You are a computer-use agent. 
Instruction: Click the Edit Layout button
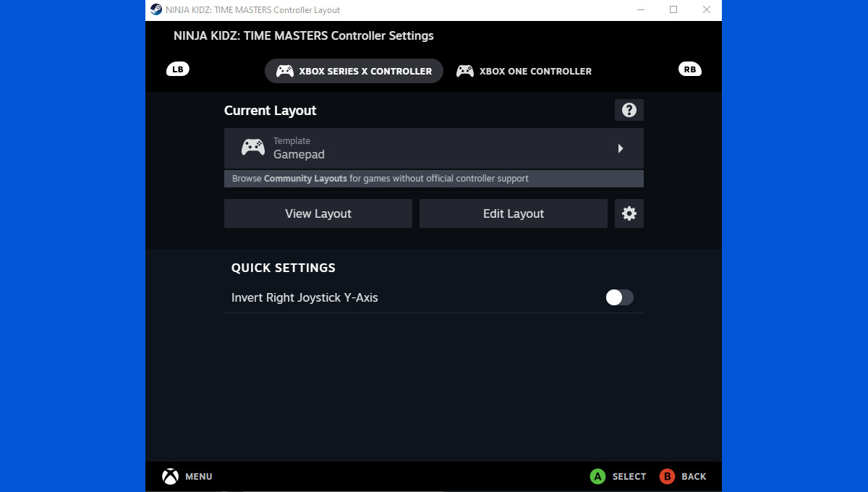tap(513, 213)
